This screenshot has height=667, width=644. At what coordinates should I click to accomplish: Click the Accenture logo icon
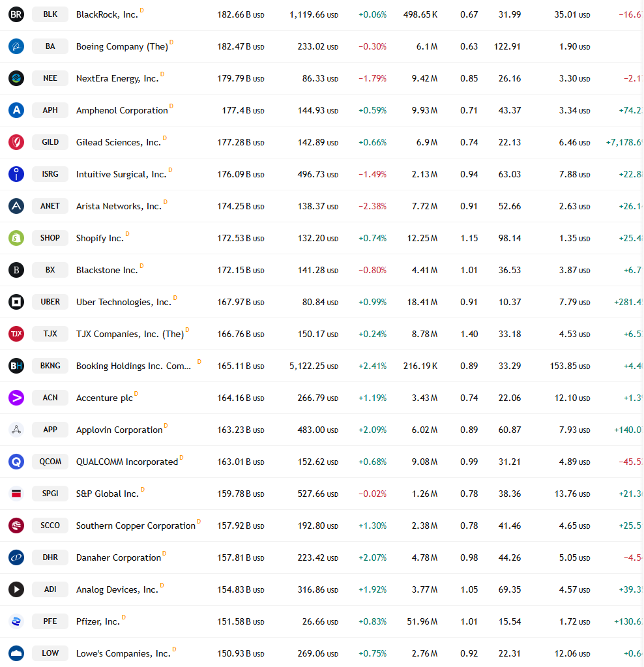pos(16,398)
